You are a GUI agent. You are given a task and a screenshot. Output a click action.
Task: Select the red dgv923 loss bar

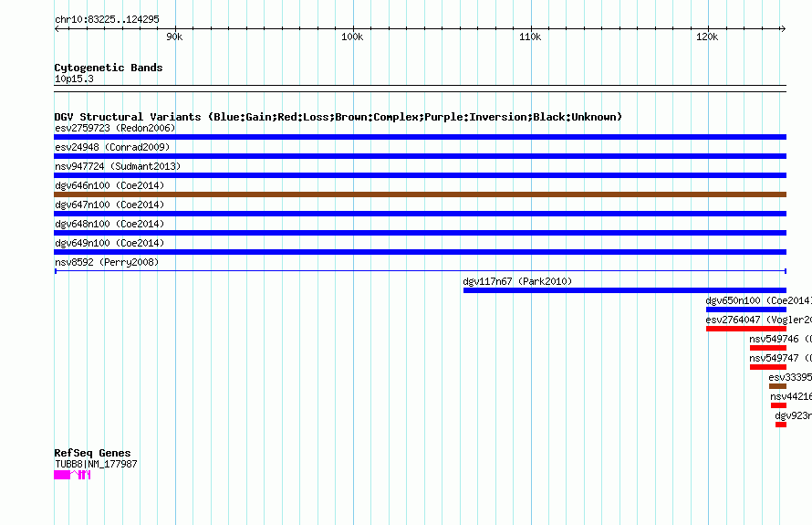pos(781,425)
